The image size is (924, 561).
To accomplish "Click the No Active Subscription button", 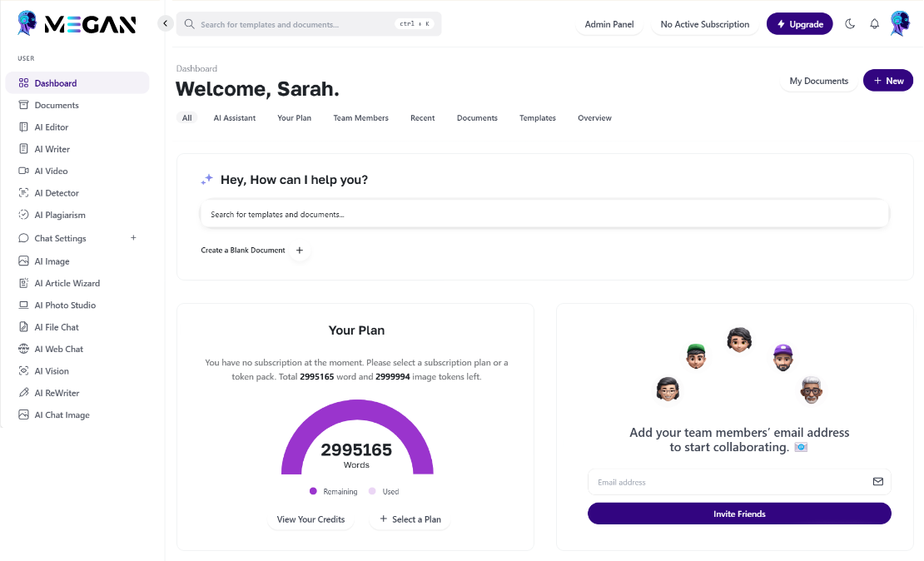I will [x=705, y=24].
